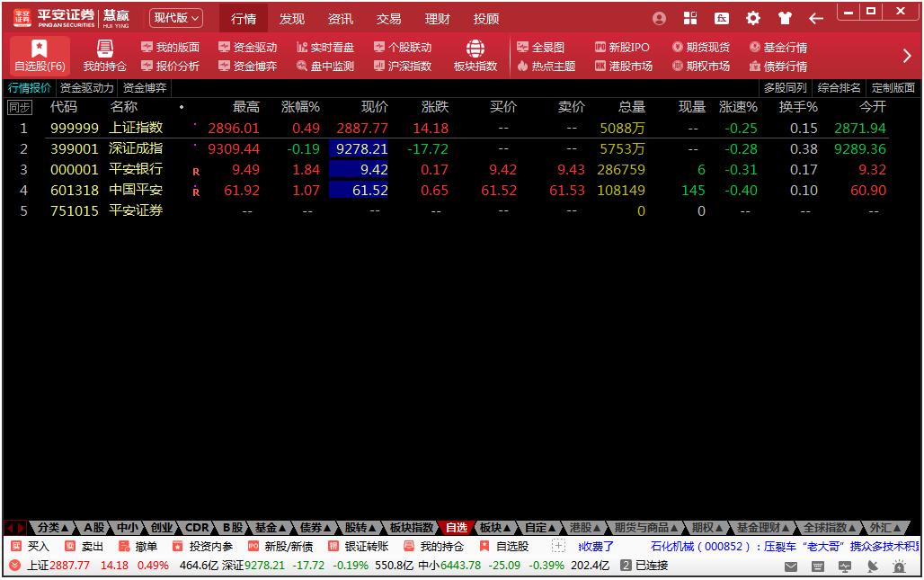Open the grid layout icon in title bar
Viewport: 924px width, 580px height.
[x=690, y=18]
